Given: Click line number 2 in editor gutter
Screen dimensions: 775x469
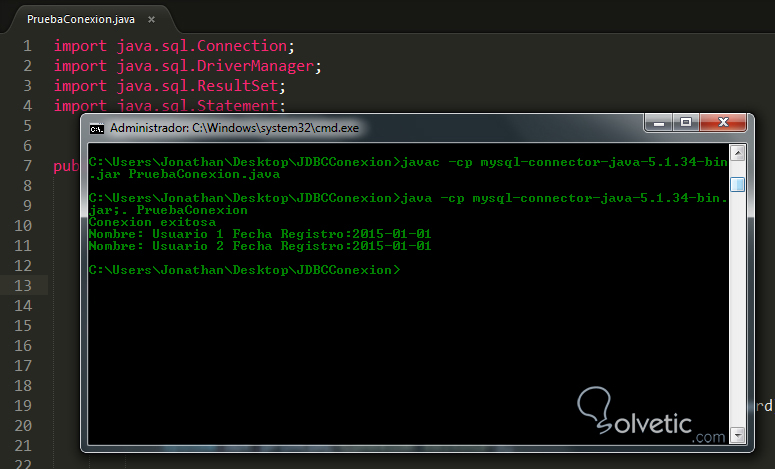Looking at the screenshot, I should click(27, 66).
